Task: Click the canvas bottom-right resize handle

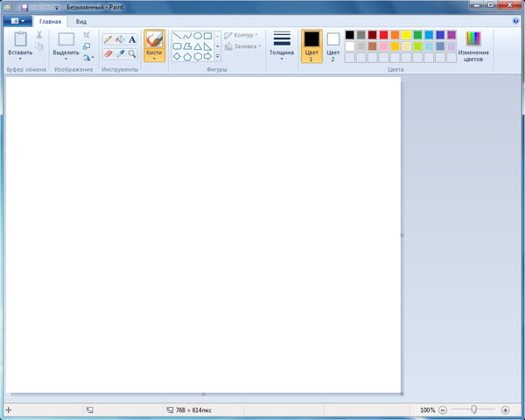Action: click(402, 394)
